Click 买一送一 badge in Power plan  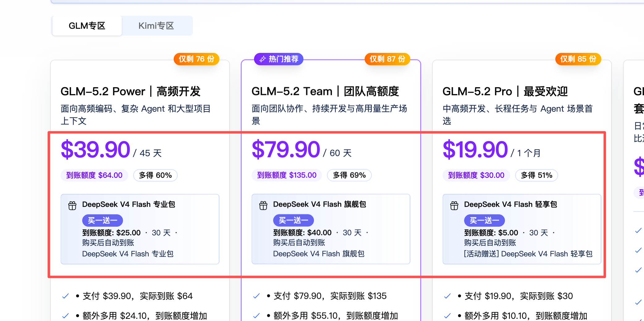[x=103, y=220]
